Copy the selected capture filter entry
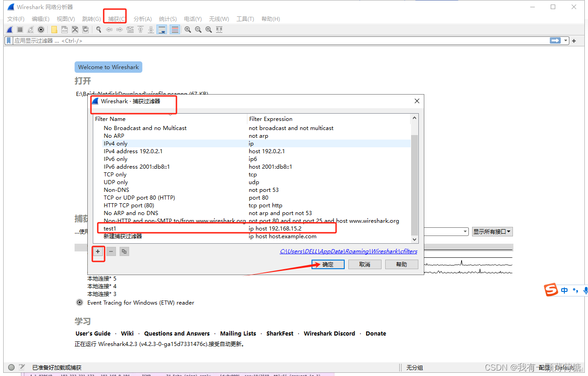The image size is (588, 376). 124,251
